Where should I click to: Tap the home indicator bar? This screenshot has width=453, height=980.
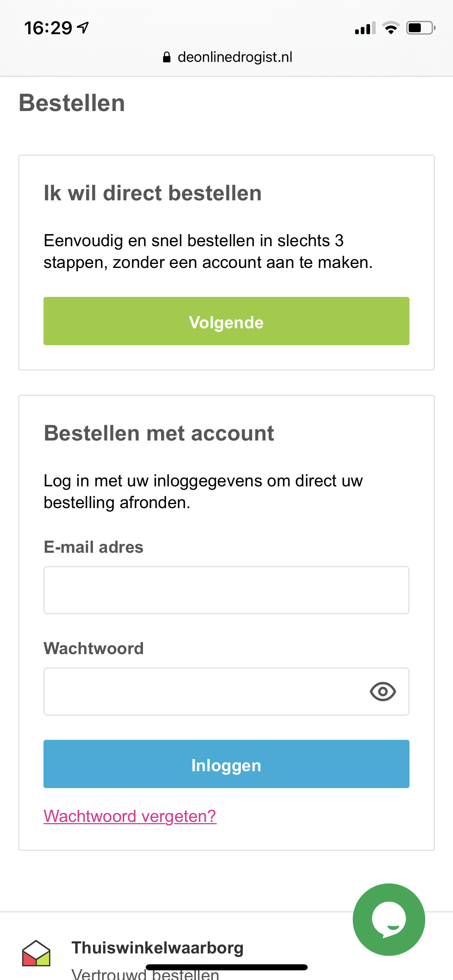226,967
